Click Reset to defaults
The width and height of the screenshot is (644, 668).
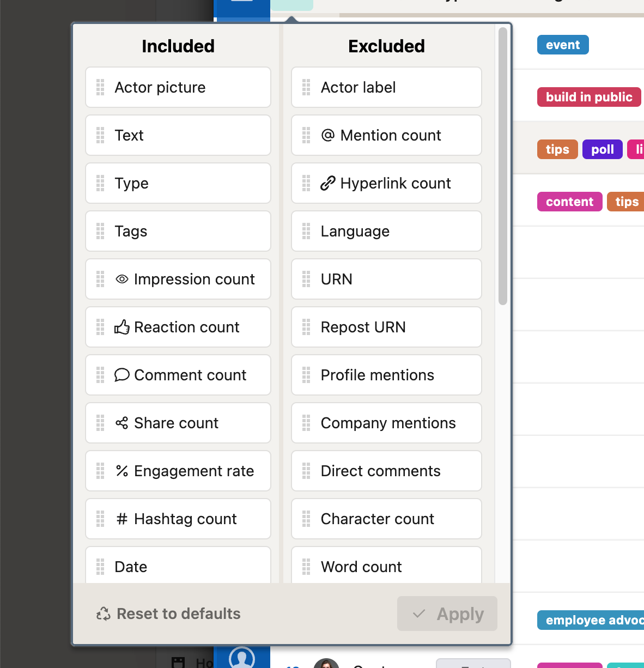point(178,614)
